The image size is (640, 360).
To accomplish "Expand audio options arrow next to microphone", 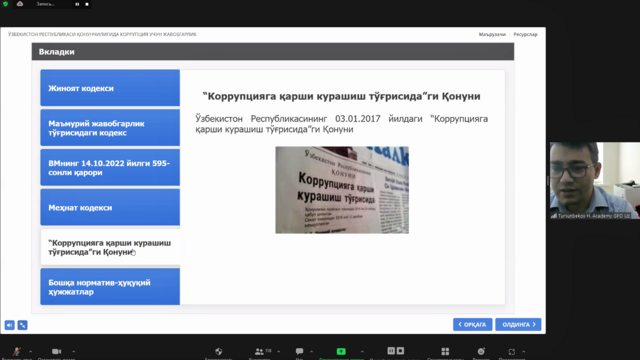I will coord(31,351).
